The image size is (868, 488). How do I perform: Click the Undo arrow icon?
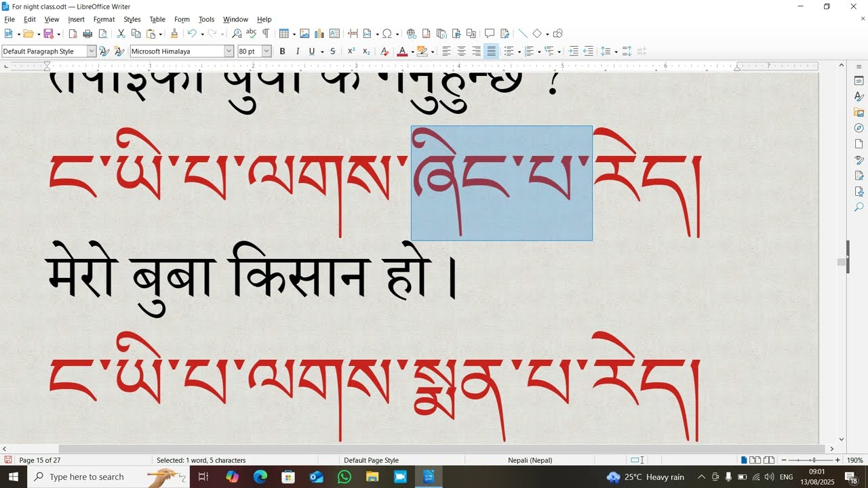click(192, 34)
